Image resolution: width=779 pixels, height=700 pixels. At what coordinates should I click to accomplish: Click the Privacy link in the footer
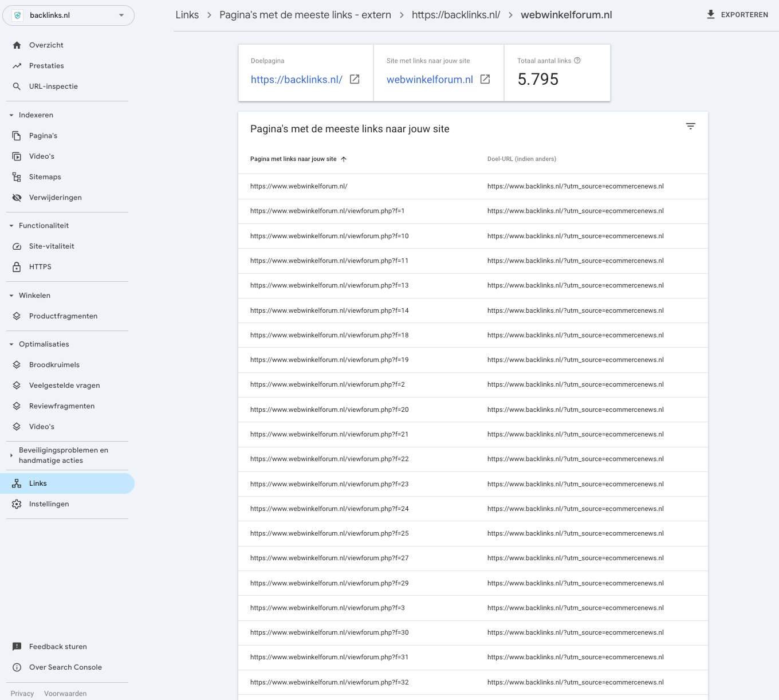22,693
